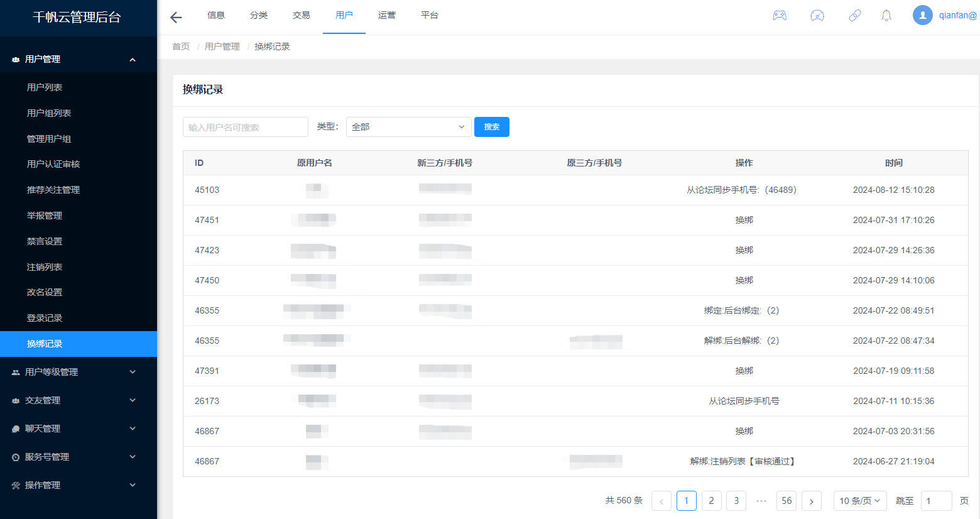The height and width of the screenshot is (519, 980).
Task: Click the user avatar icon
Action: tap(923, 15)
